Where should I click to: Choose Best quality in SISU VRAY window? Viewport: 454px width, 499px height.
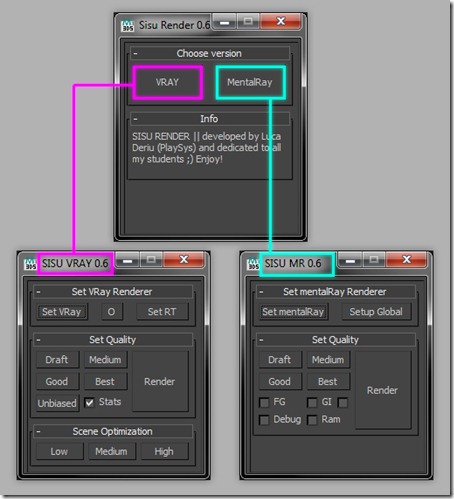click(x=105, y=381)
